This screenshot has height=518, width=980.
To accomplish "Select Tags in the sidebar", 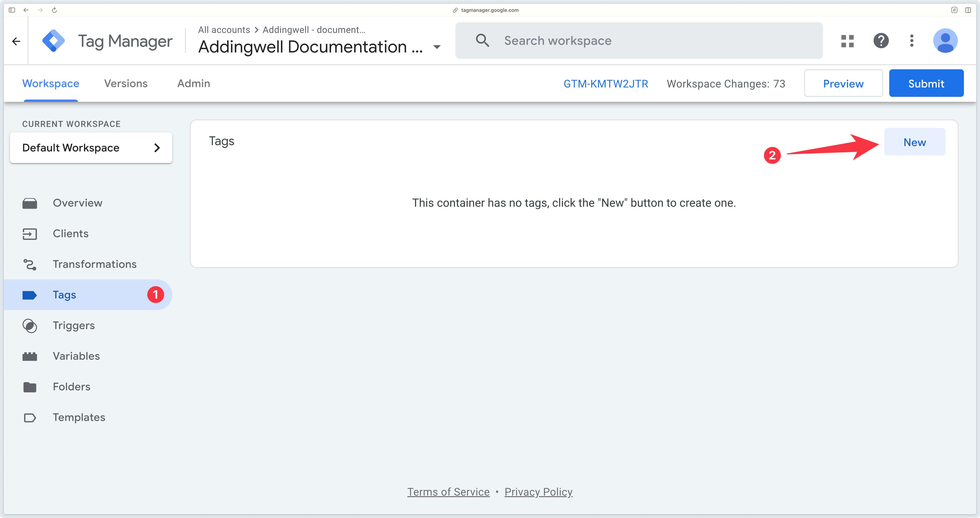I will [88, 295].
